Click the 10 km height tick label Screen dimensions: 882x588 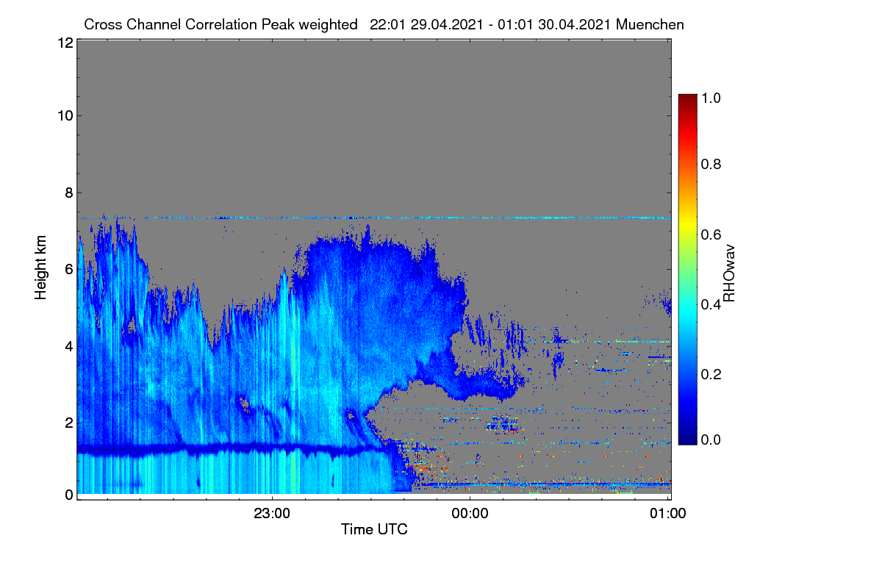pyautogui.click(x=64, y=115)
